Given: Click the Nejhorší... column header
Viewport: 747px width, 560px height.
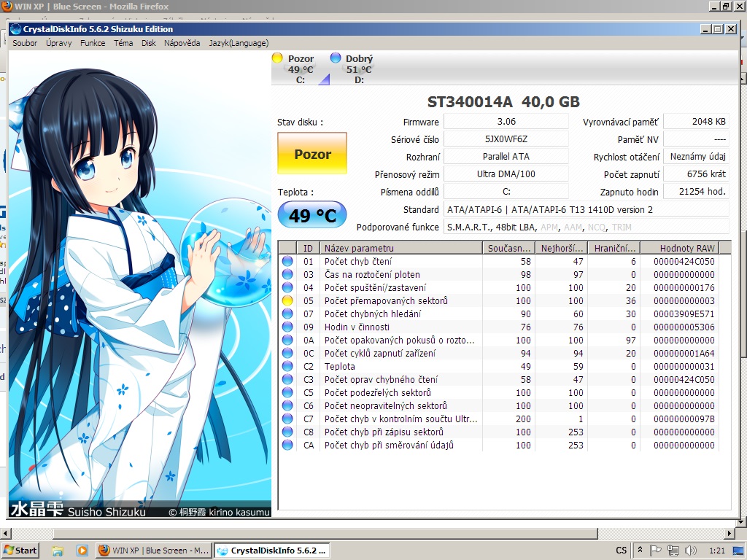Looking at the screenshot, I should (561, 248).
